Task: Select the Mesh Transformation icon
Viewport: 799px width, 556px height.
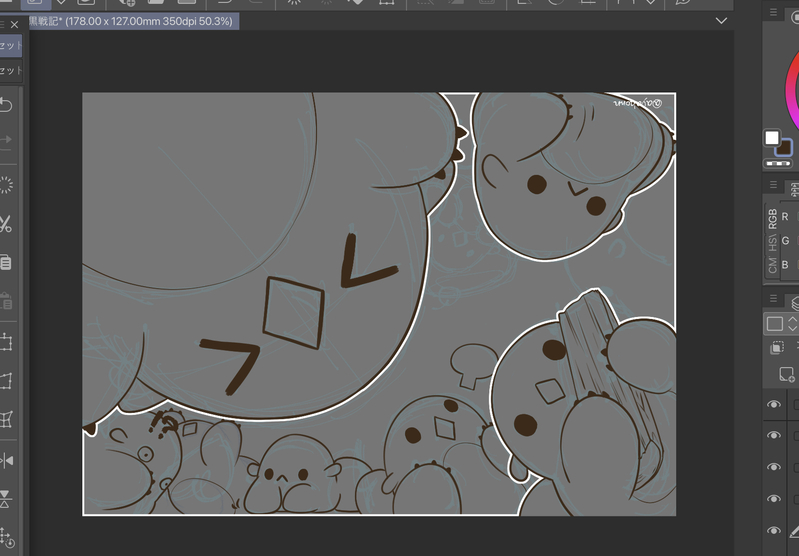Action: 6,419
